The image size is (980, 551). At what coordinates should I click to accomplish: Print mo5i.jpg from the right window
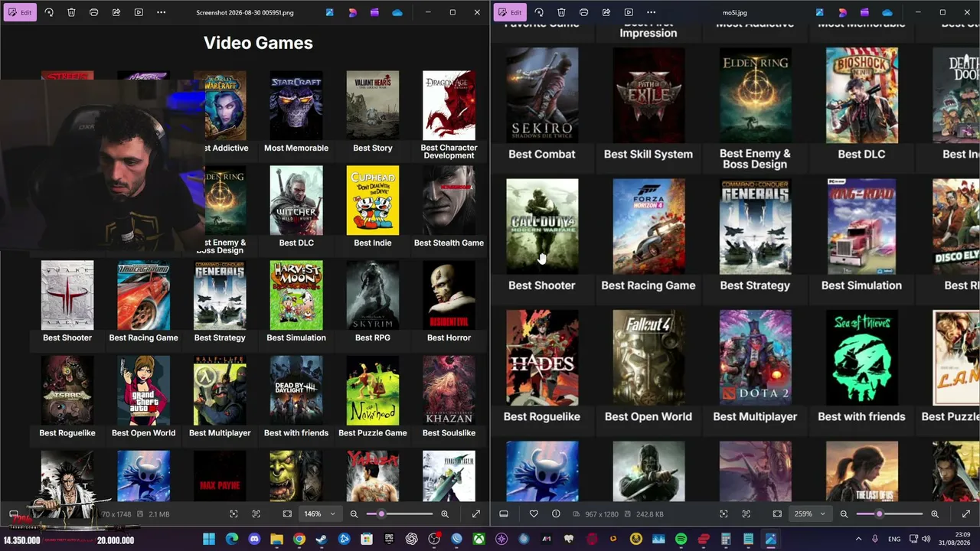pos(583,12)
